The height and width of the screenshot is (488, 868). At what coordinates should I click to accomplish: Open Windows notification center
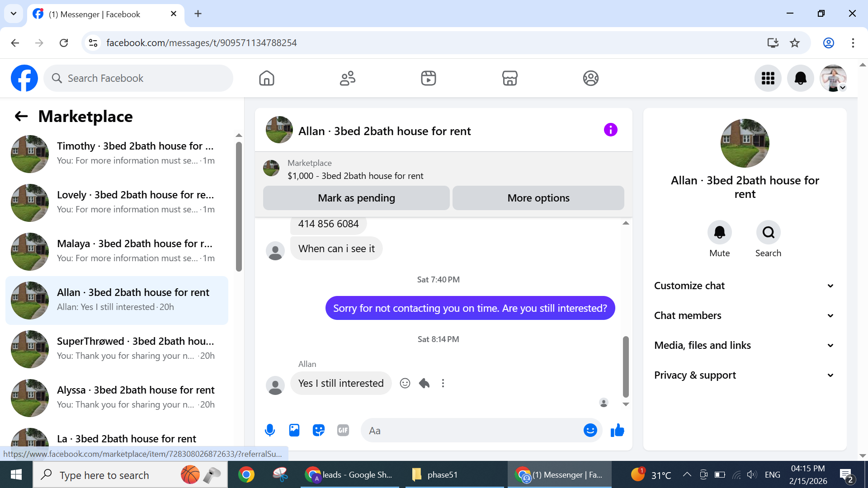coord(847,475)
